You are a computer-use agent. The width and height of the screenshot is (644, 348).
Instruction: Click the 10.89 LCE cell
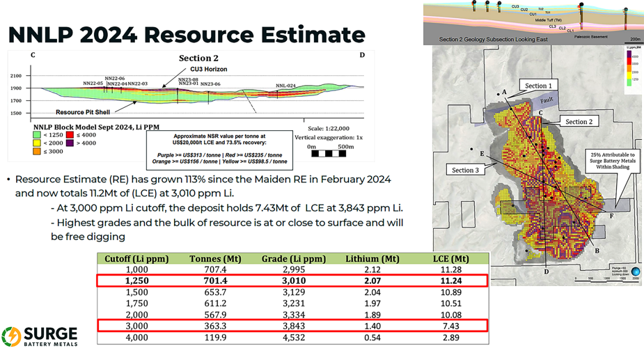pos(451,292)
